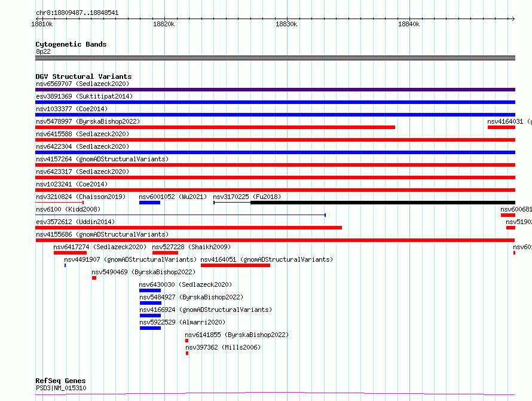This screenshot has height=401, width=532.
Task: Click the 18820k ruler position label
Action: pos(164,24)
